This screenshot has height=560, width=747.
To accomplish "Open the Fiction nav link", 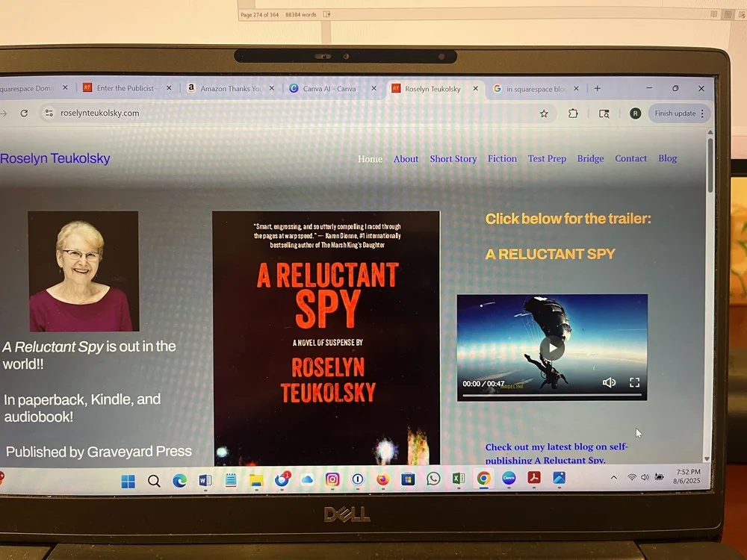I will tap(502, 158).
